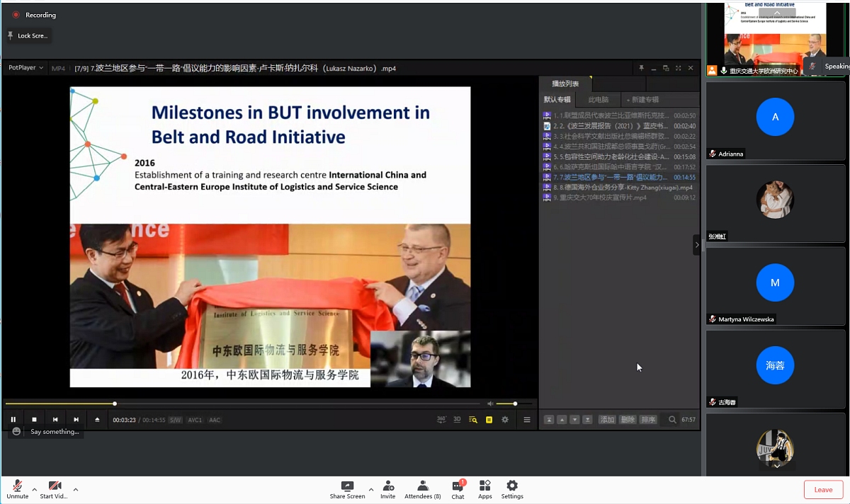Select playlist item 9 重庆交大70年校庆宣传片

coord(619,197)
